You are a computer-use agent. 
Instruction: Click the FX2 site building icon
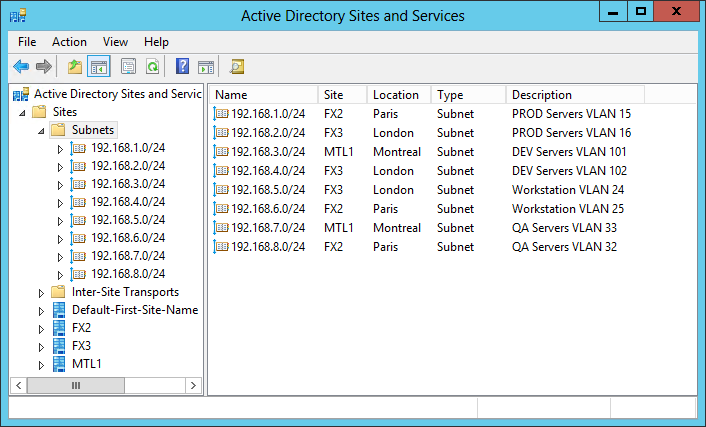tap(59, 328)
